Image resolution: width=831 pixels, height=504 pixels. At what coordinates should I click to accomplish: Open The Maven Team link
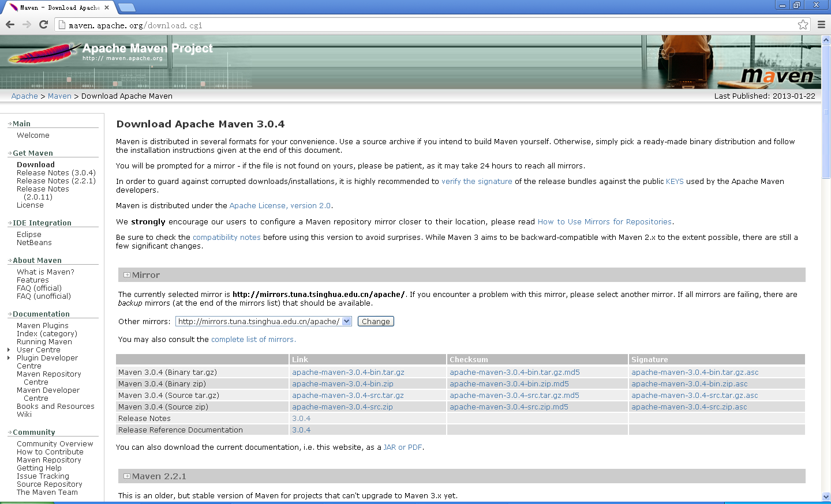point(47,492)
